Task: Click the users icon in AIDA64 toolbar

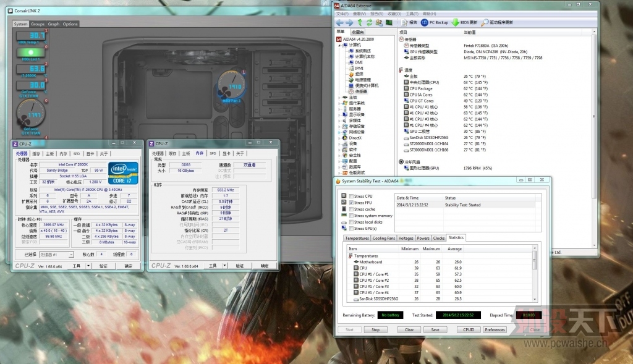Action: (379, 23)
